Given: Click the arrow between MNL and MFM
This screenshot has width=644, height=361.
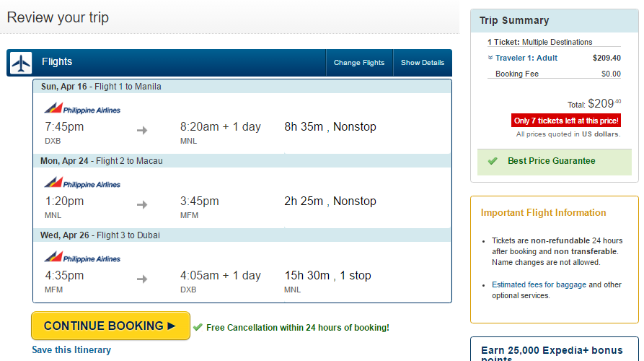Looking at the screenshot, I should [x=142, y=205].
